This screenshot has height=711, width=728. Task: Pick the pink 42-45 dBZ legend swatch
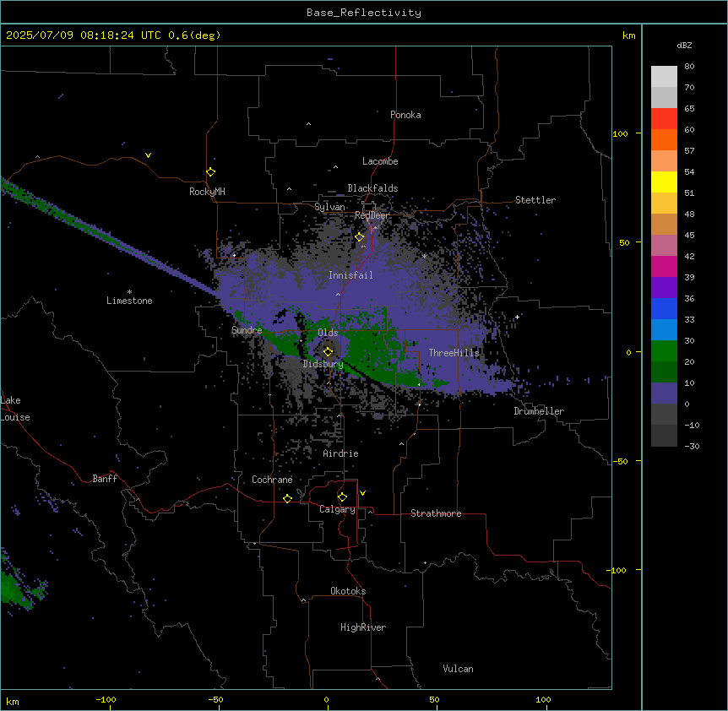pos(664,246)
